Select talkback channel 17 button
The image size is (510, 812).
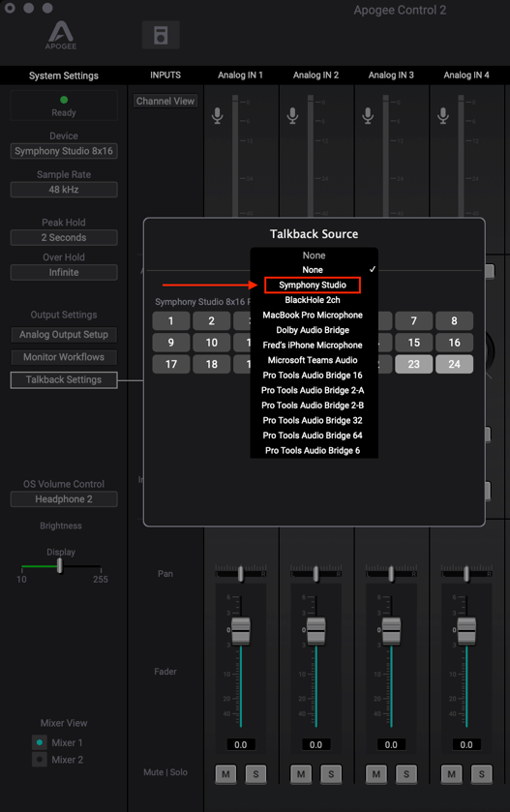171,364
